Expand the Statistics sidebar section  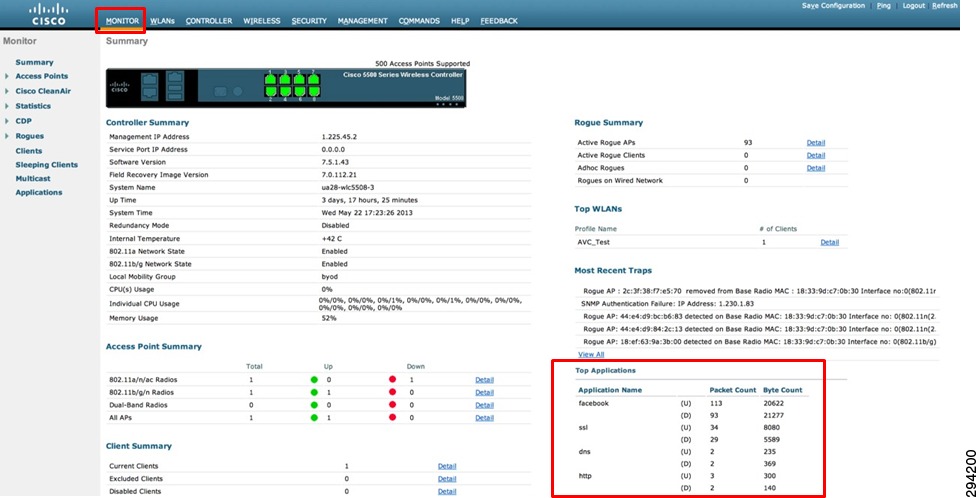pos(7,106)
